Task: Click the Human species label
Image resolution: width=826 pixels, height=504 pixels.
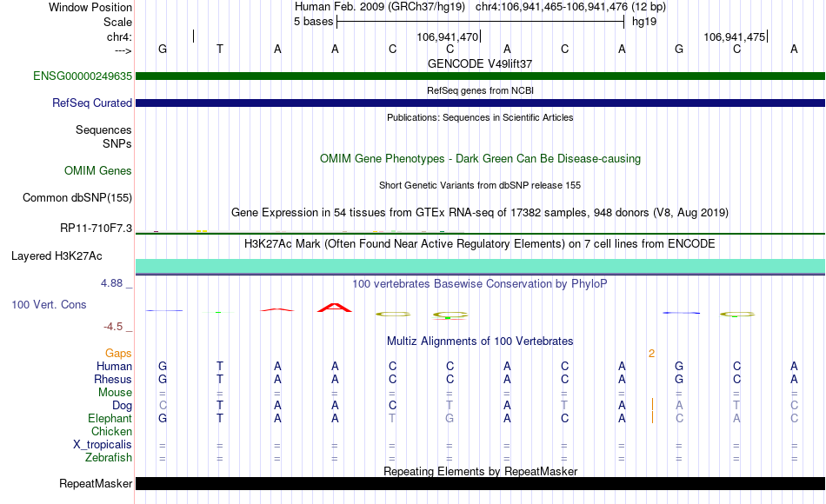Action: [114, 366]
